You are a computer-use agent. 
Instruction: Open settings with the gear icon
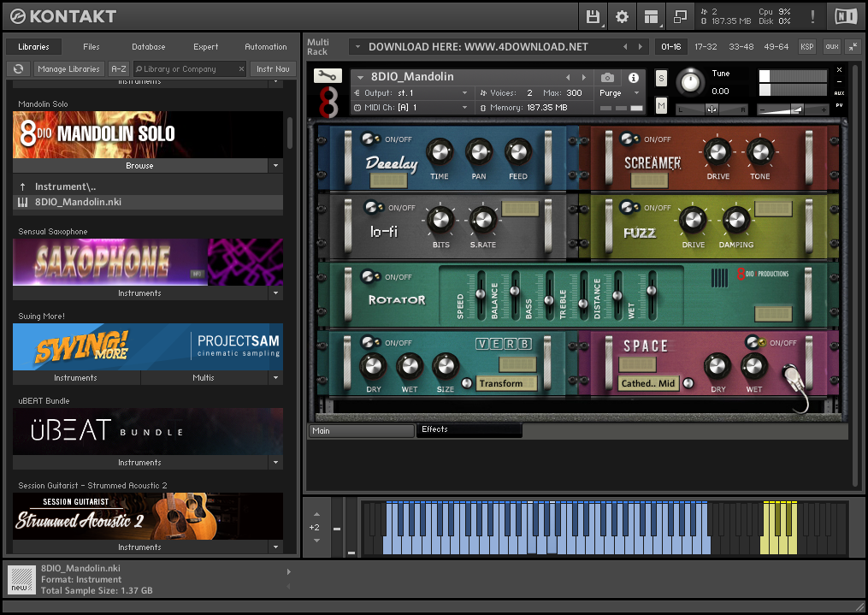pyautogui.click(x=622, y=16)
